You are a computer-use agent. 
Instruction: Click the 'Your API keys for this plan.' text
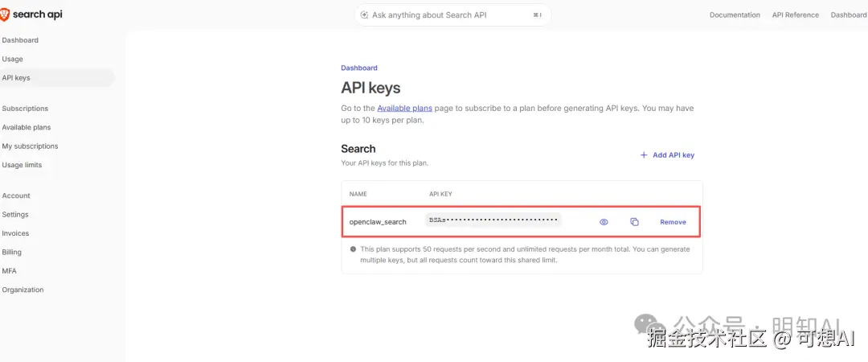coord(385,163)
